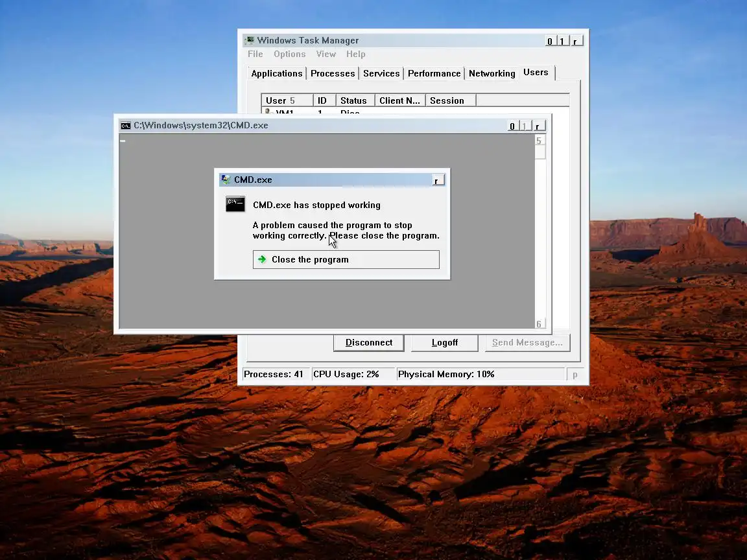Image resolution: width=747 pixels, height=560 pixels.
Task: Click the CMD.exe dialog title bar icon
Action: (226, 180)
